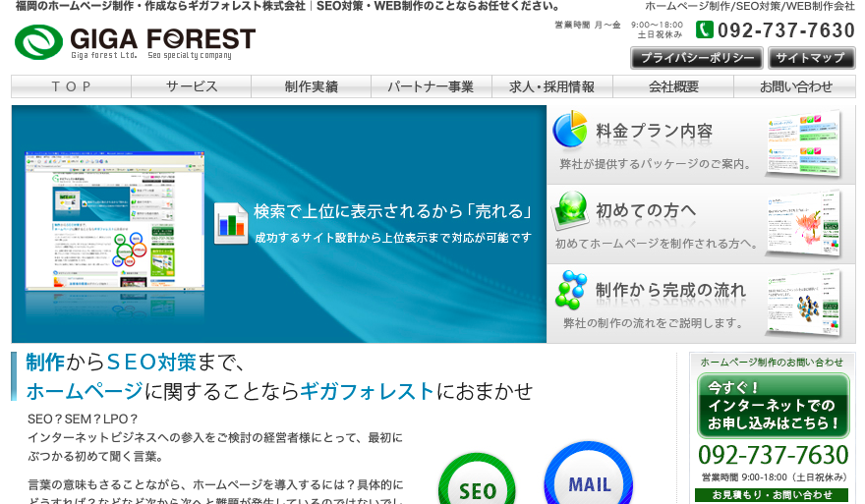
Task: Click the blue MAIL circle badge
Action: point(589,475)
